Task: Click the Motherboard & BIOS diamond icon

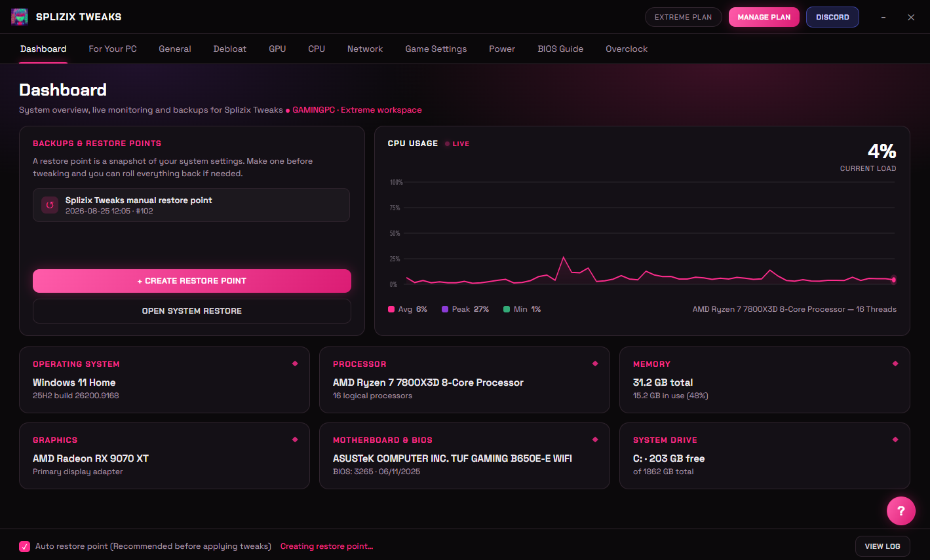Action: coord(595,439)
